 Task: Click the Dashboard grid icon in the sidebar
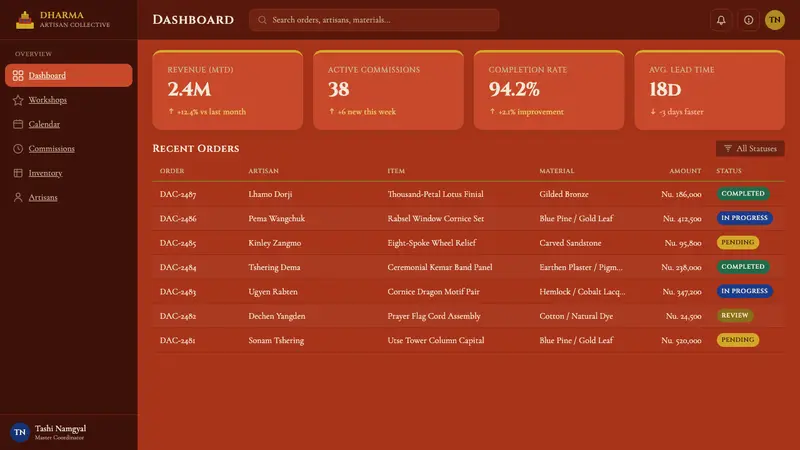18,76
